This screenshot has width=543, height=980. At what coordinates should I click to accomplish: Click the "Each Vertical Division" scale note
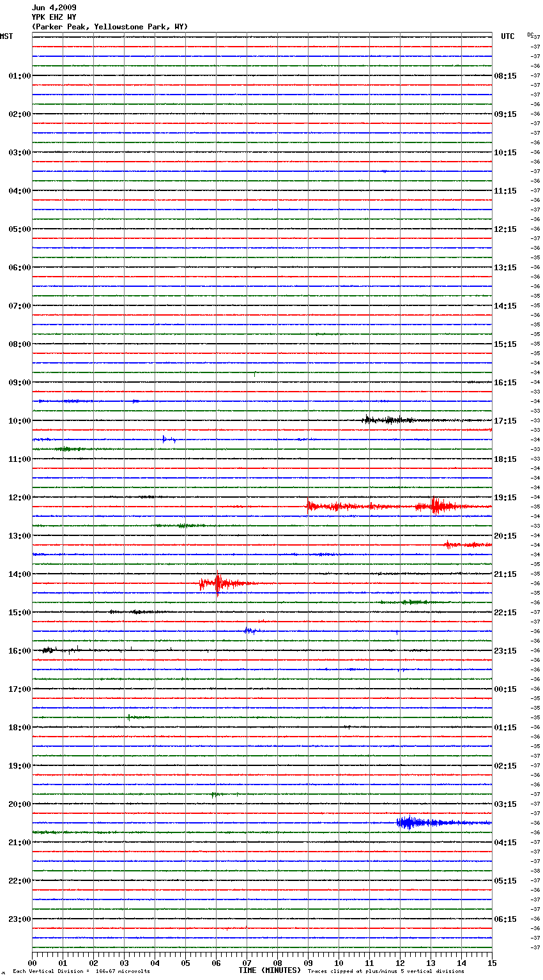81,972
